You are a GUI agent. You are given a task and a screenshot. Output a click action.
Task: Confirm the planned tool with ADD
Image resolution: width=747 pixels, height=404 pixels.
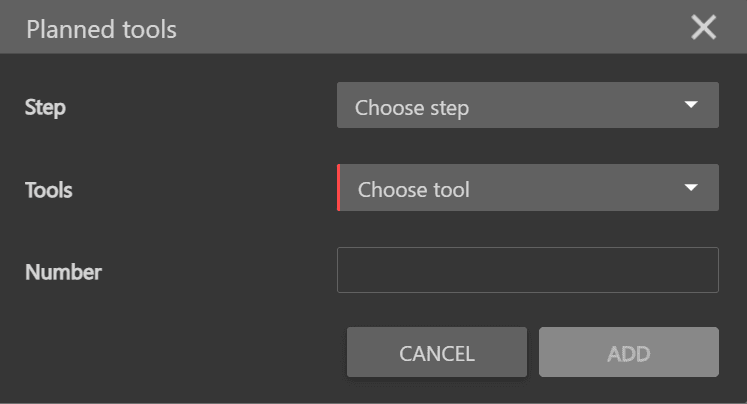click(628, 353)
